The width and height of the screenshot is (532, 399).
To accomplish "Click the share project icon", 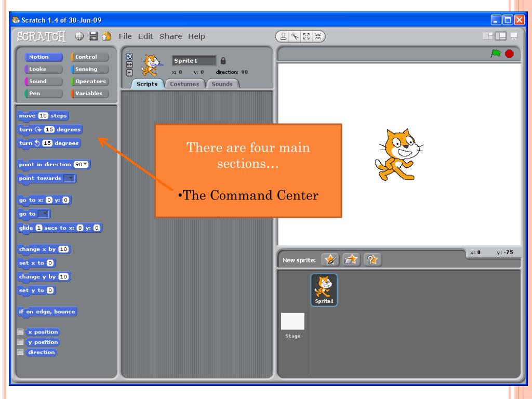I will click(x=107, y=36).
